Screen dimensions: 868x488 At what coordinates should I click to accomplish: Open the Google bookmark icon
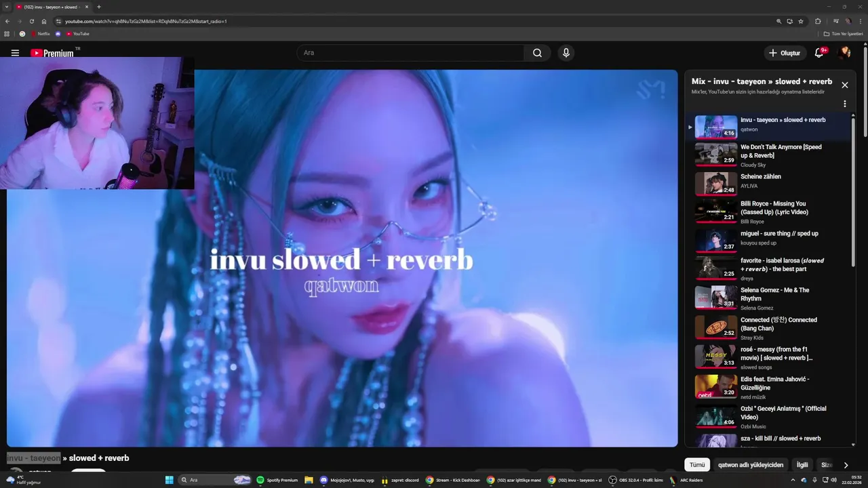coord(22,33)
